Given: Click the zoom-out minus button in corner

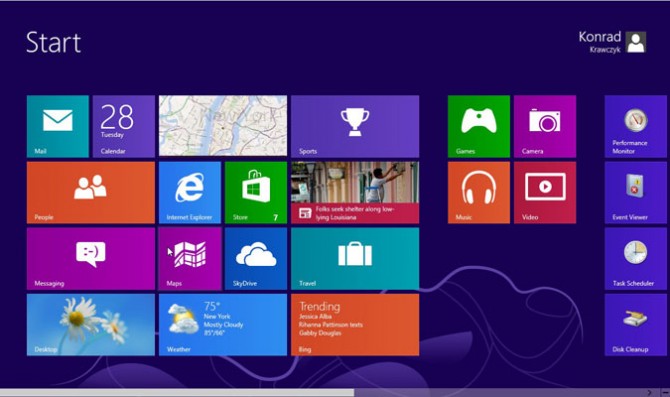Looking at the screenshot, I should (x=665, y=393).
